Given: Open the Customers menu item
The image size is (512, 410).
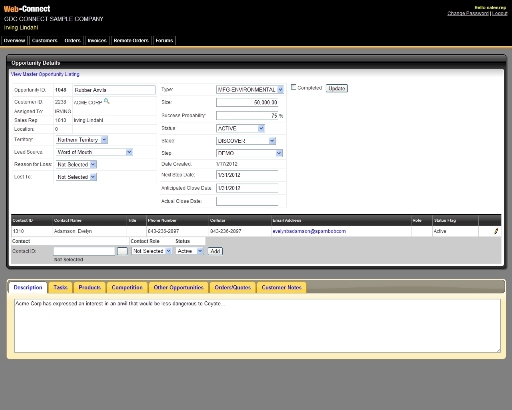Looking at the screenshot, I should coord(45,40).
